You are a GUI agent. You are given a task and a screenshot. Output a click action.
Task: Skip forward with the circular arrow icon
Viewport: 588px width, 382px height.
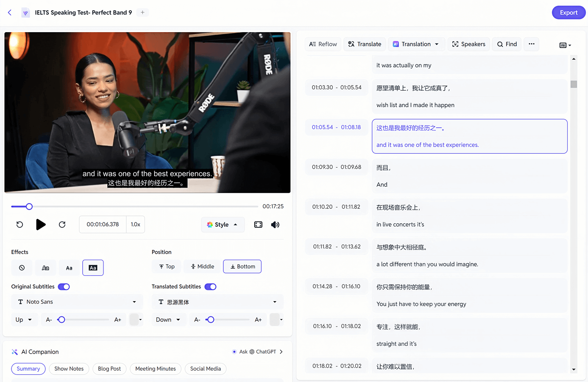pyautogui.click(x=62, y=224)
